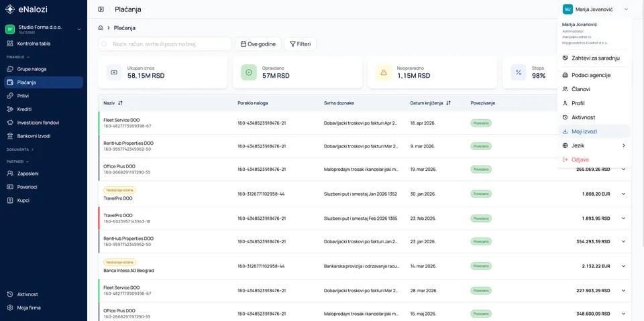Expand the Studio Forma d.o.o. company switcher
This screenshot has width=644, height=321.
44,29
